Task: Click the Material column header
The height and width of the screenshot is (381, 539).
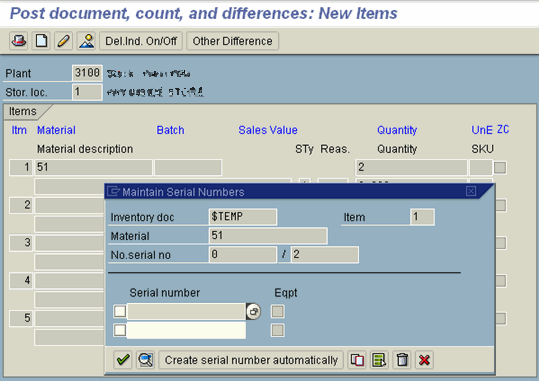Action: [56, 130]
